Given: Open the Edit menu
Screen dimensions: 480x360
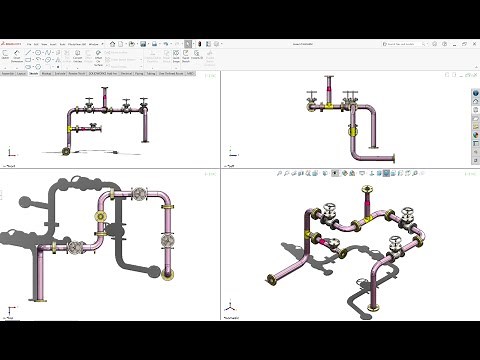Looking at the screenshot, I should 36,44.
